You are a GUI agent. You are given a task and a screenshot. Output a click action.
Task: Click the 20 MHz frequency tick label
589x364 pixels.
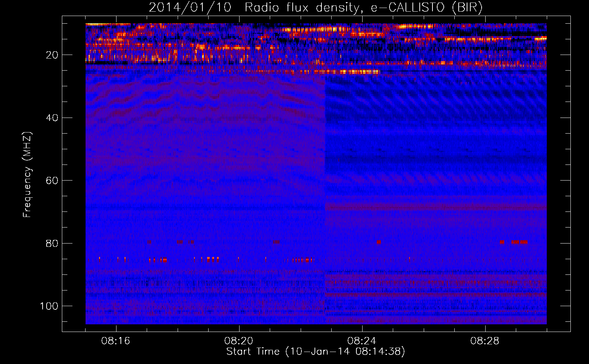(x=52, y=55)
